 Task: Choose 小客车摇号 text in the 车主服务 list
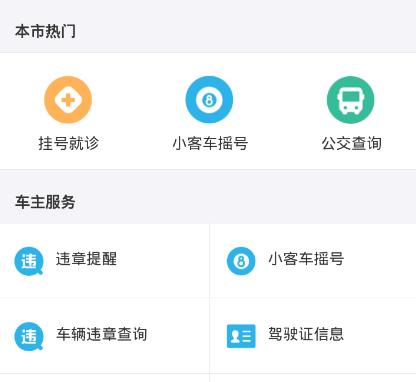(306, 259)
